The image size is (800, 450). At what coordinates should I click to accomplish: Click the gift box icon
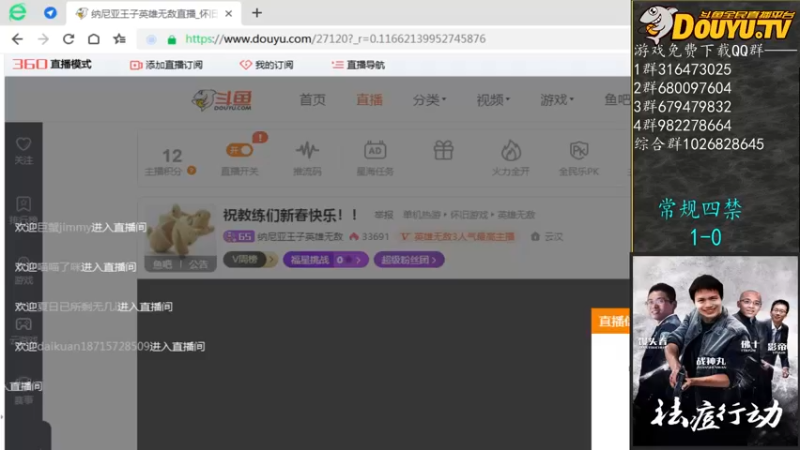[443, 151]
